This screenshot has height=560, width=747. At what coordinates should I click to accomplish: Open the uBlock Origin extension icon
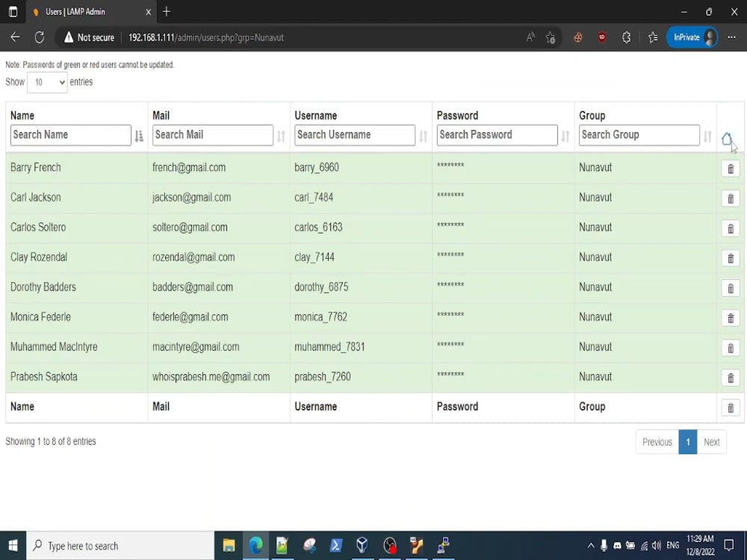click(602, 36)
